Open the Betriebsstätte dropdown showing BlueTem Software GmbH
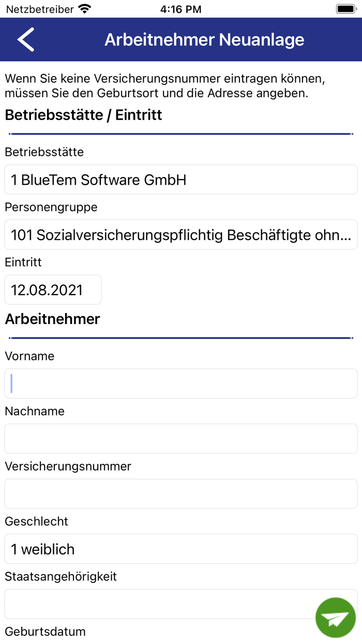 181,180
